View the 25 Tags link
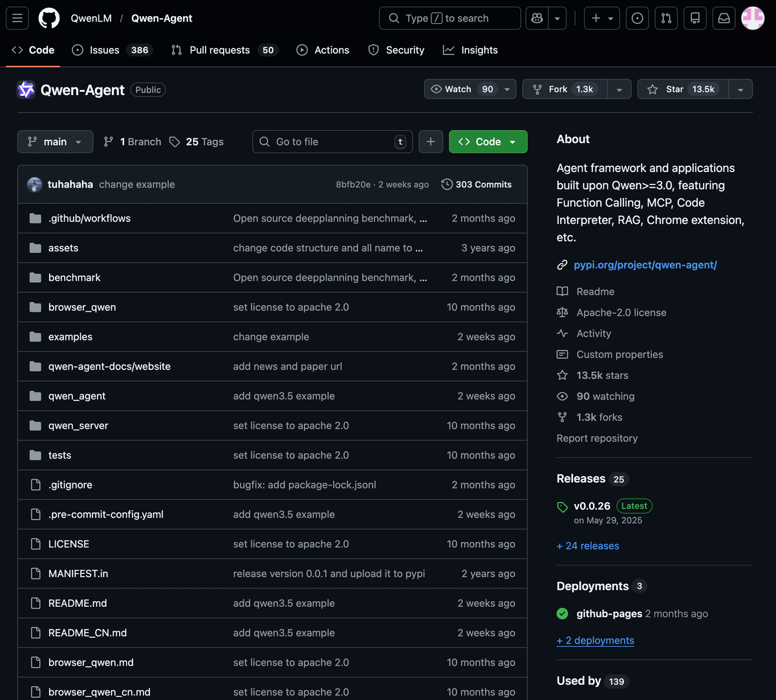The height and width of the screenshot is (700, 776). click(197, 142)
